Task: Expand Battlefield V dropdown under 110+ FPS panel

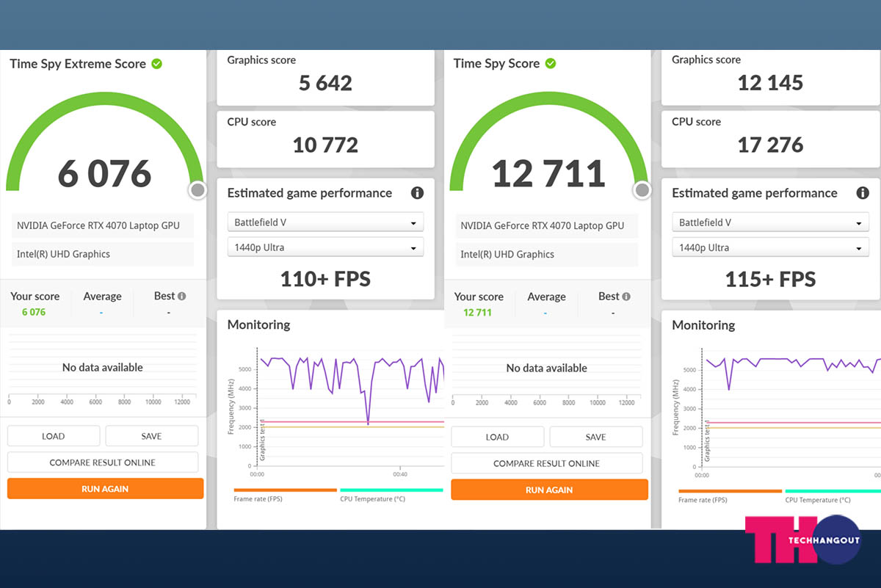Action: click(x=325, y=222)
